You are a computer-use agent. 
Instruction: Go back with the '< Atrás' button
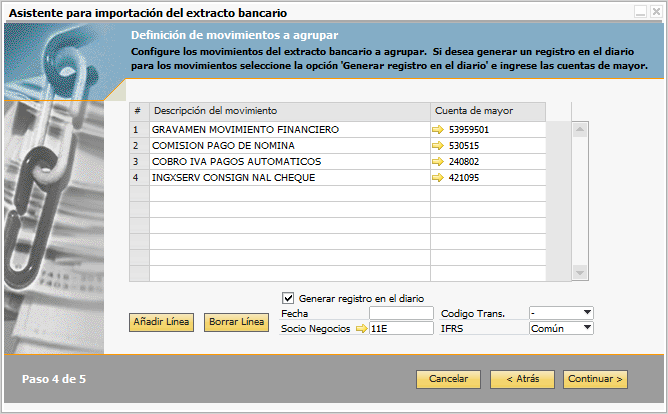[x=523, y=380]
